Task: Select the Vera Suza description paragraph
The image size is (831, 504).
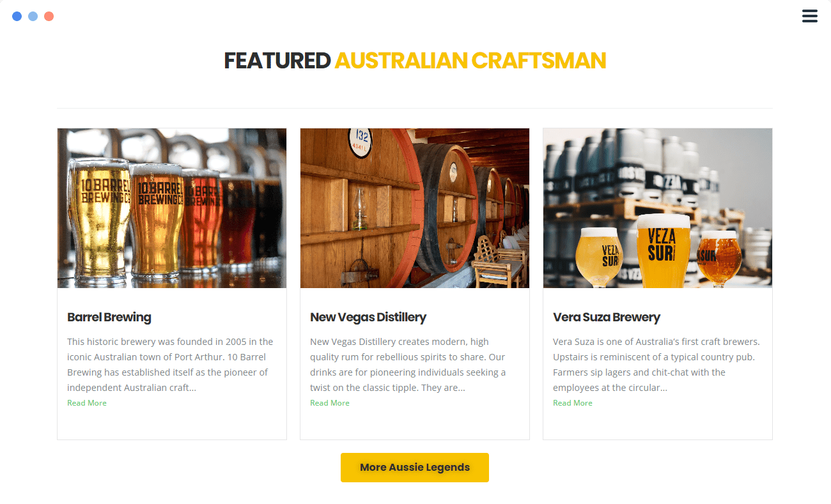Action: tap(656, 365)
